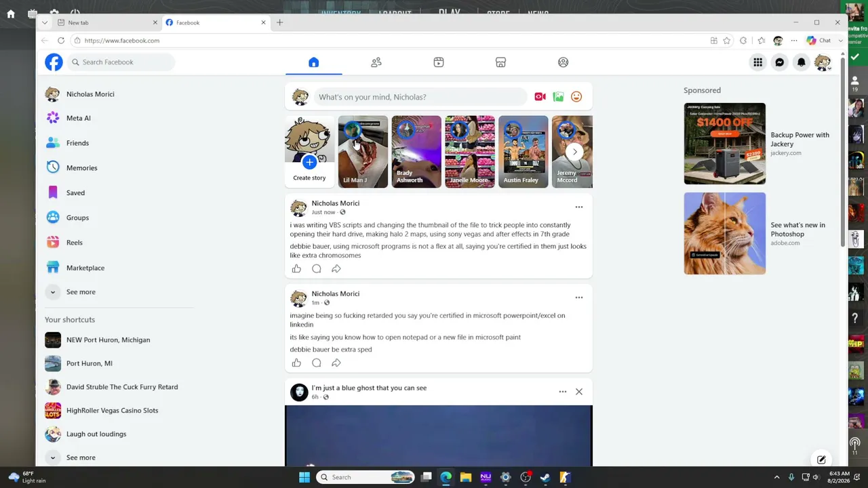Toggle the favorite star in address bar

[727, 41]
